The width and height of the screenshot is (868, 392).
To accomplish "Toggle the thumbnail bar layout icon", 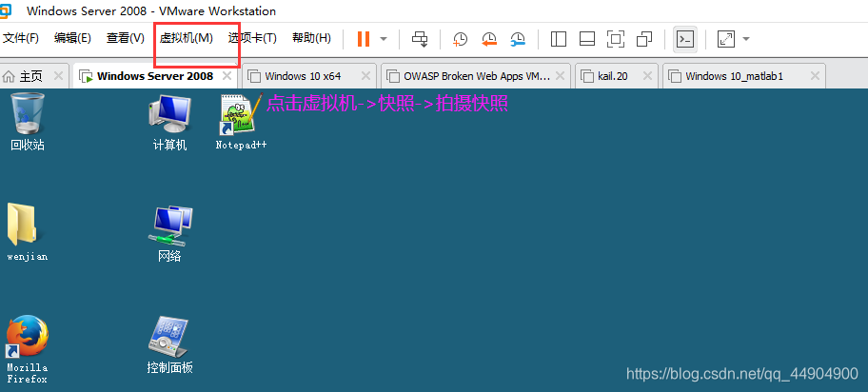I will pyautogui.click(x=587, y=39).
